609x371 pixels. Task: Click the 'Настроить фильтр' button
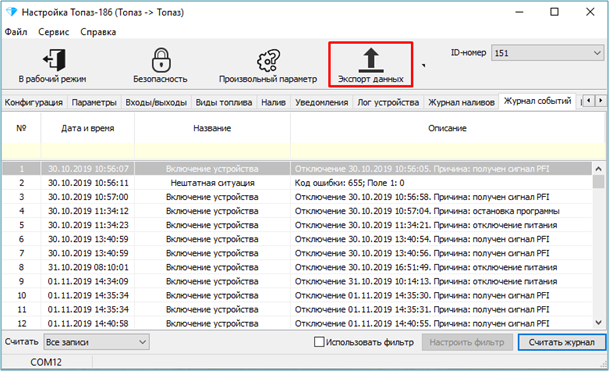[x=467, y=342]
